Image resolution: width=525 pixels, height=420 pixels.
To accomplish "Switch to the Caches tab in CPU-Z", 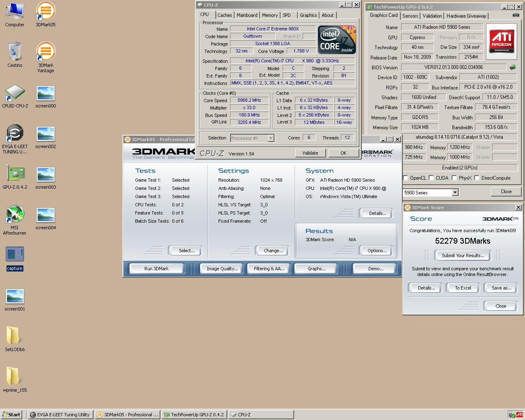I will (225, 15).
